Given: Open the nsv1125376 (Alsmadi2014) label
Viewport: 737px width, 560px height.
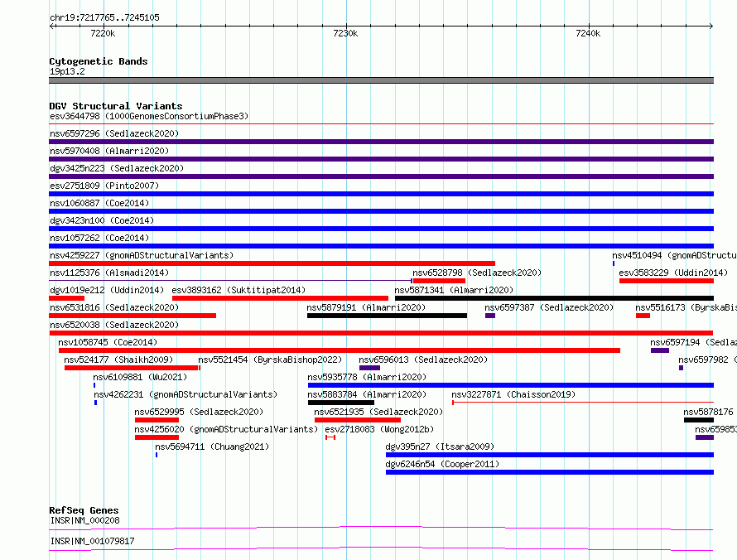Looking at the screenshot, I should coord(109,273).
